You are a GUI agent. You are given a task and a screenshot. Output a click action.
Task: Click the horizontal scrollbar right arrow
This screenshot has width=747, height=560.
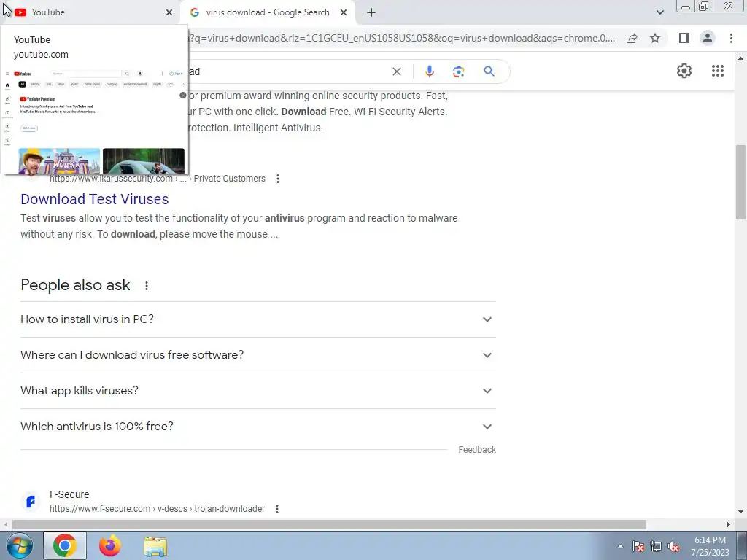pyautogui.click(x=729, y=524)
